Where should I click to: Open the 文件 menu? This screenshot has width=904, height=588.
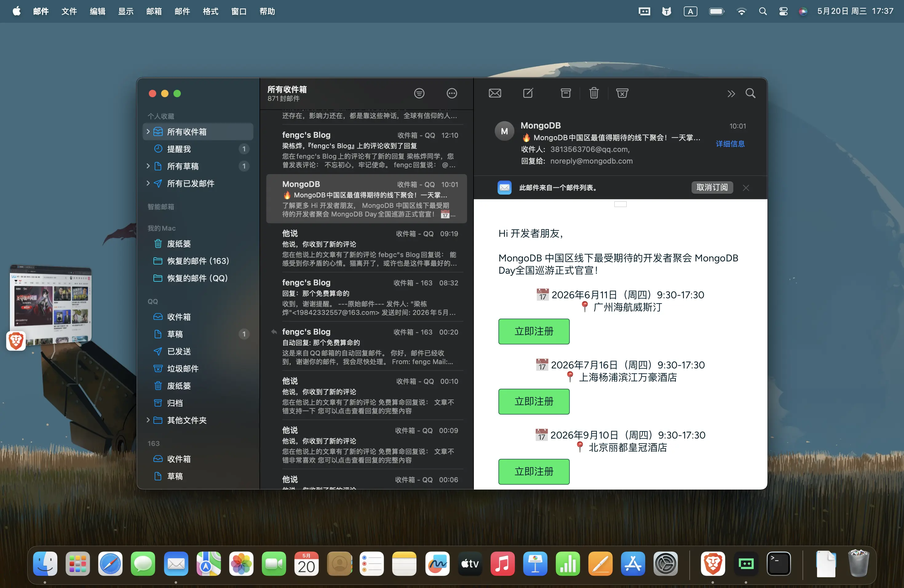69,11
